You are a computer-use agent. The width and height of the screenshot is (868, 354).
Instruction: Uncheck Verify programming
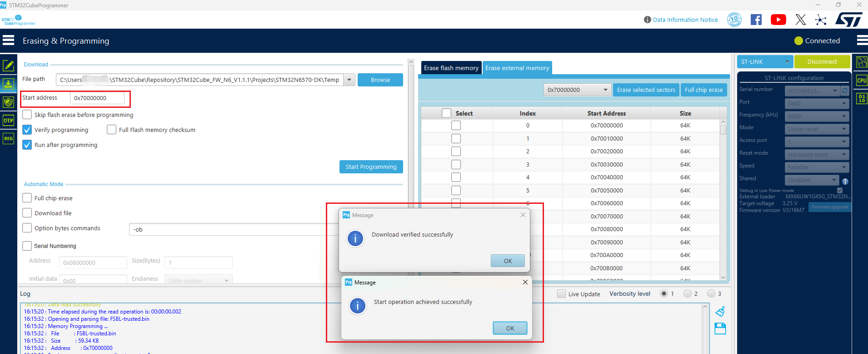pos(27,130)
